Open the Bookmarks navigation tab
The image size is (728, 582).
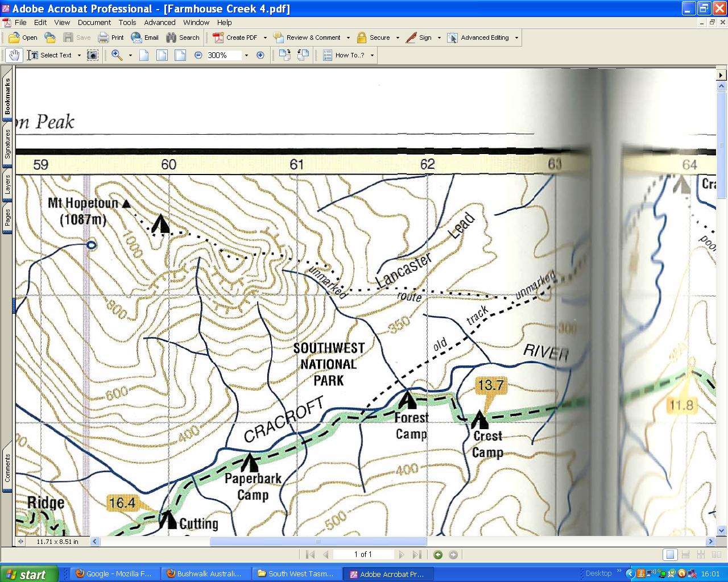7,95
